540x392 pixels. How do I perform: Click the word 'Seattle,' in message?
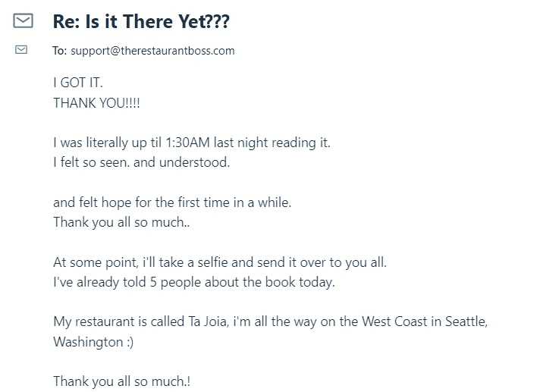point(466,321)
